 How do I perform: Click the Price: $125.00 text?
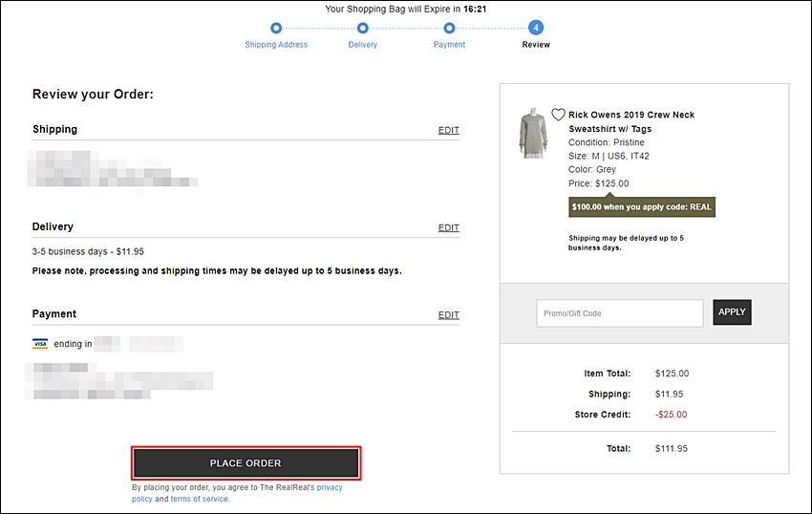click(598, 182)
